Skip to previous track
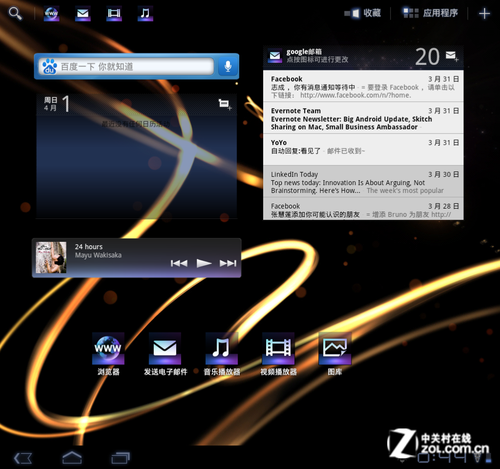 179,263
